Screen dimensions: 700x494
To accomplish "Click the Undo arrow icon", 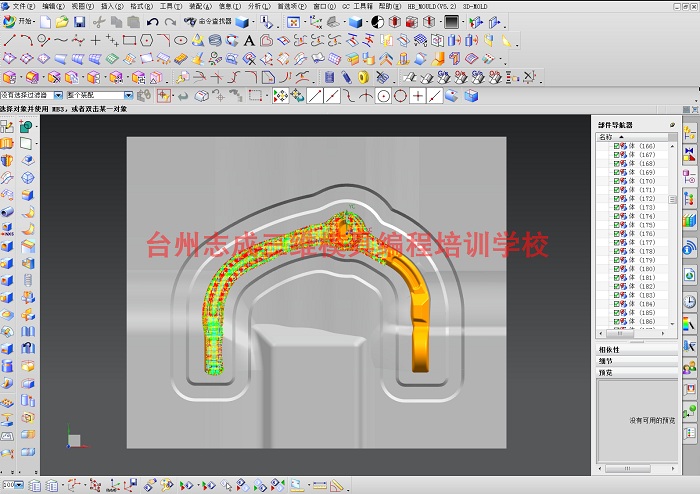I will [153, 22].
